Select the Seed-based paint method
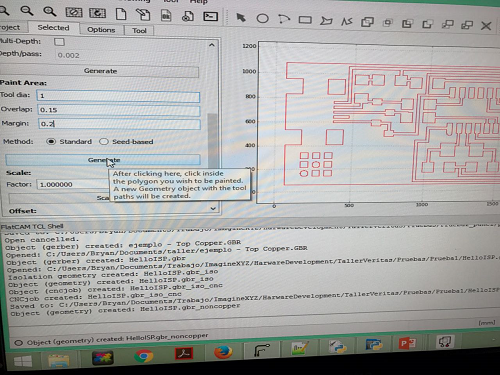 [104, 142]
